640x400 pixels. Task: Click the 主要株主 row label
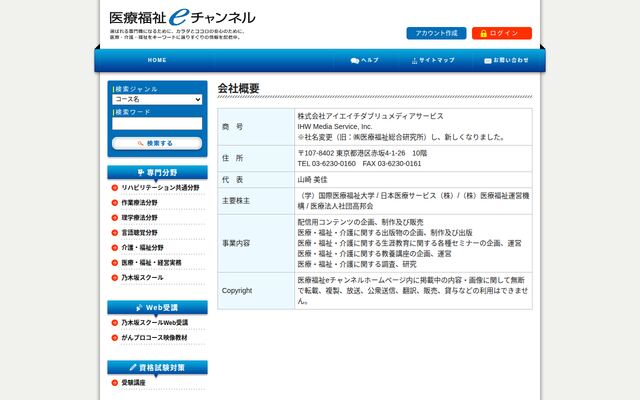pos(236,201)
